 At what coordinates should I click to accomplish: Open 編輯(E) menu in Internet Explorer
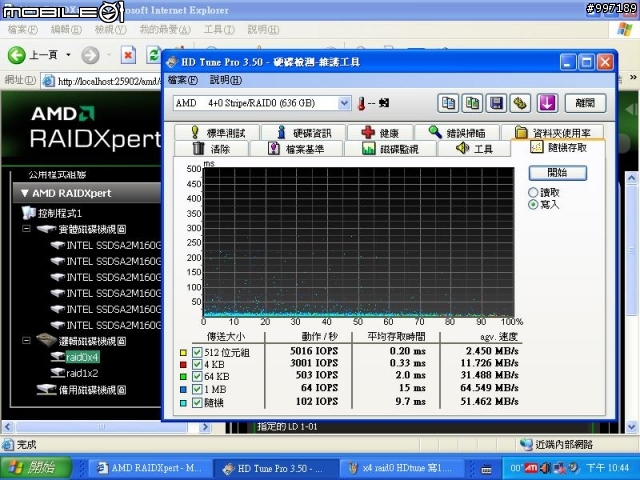(66, 30)
